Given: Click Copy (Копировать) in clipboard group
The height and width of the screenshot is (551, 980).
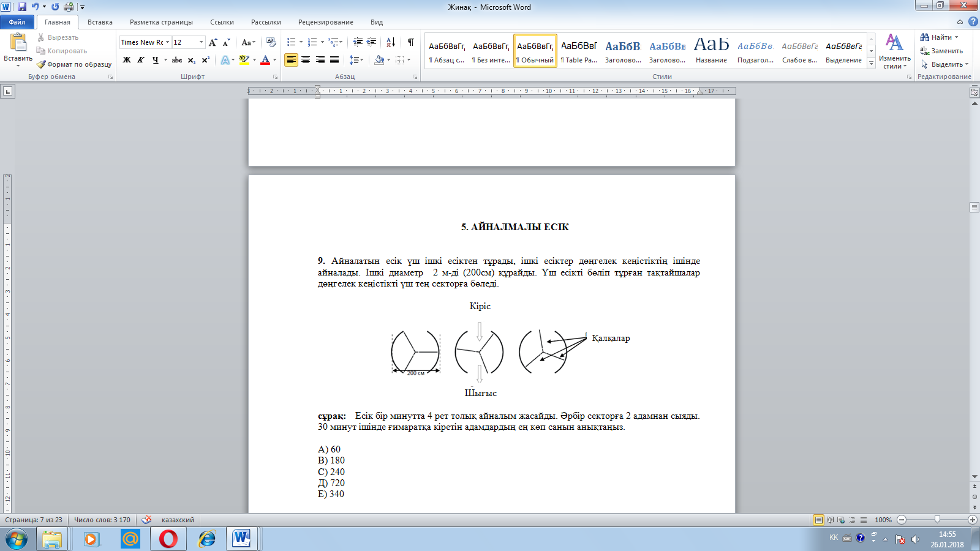Looking at the screenshot, I should [x=62, y=51].
